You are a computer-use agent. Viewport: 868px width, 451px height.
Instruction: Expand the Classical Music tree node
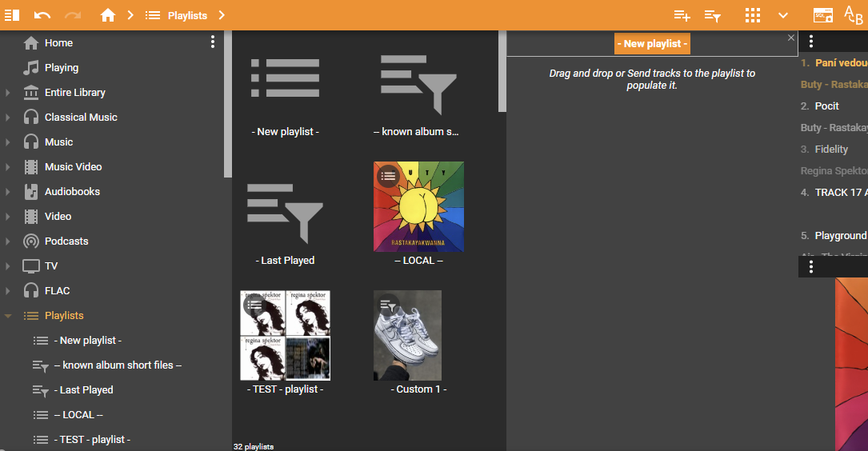8,118
